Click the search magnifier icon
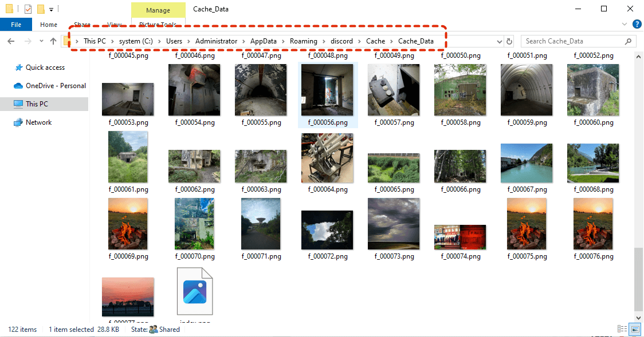This screenshot has height=337, width=644. pos(628,41)
